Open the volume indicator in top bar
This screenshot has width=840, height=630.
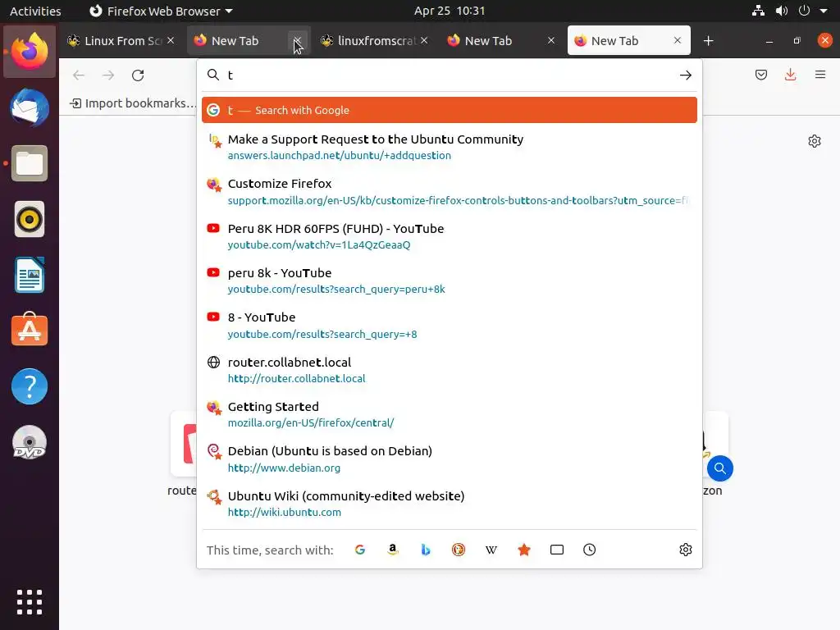pos(782,11)
